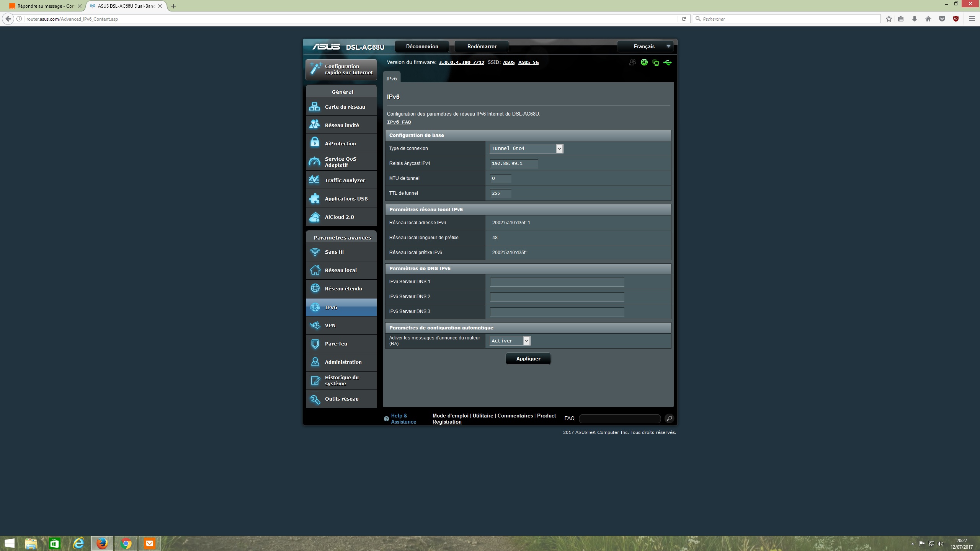The image size is (980, 551).
Task: Click the AiCloud 2.0 cloud icon
Action: click(315, 217)
